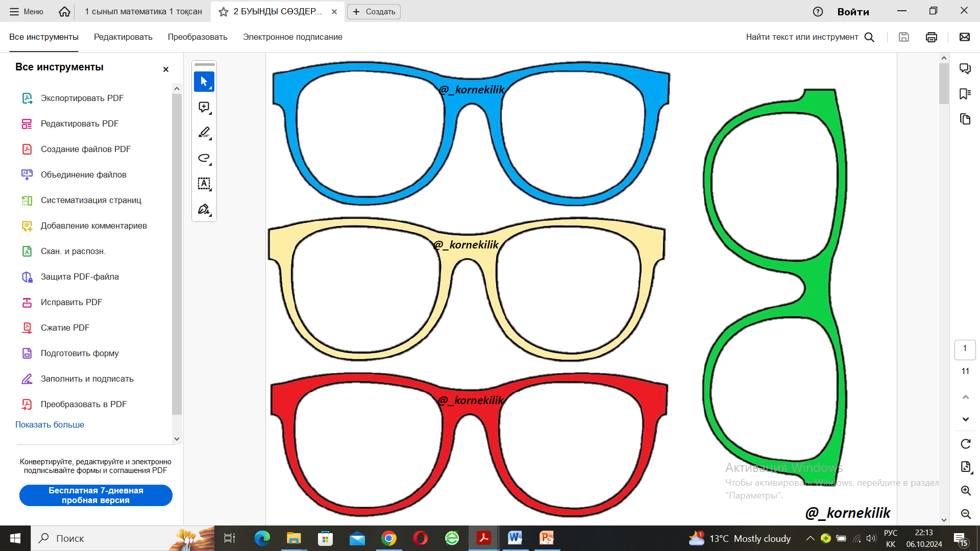Image resolution: width=980 pixels, height=551 pixels.
Task: Select the highlighter pen tool
Action: (204, 133)
